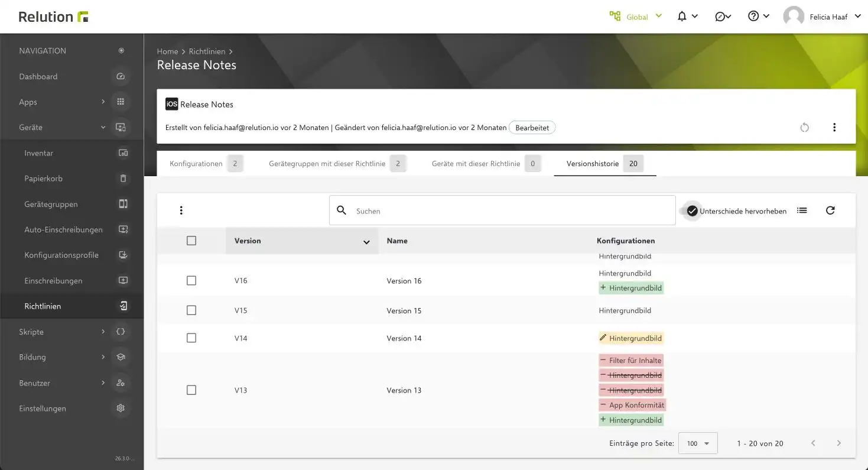Click the Bearbeitet status chip
This screenshot has height=470, width=868.
532,128
